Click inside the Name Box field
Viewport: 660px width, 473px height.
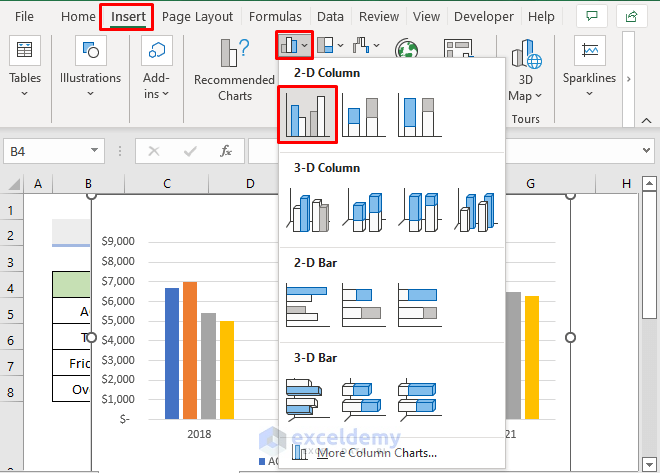[46, 151]
